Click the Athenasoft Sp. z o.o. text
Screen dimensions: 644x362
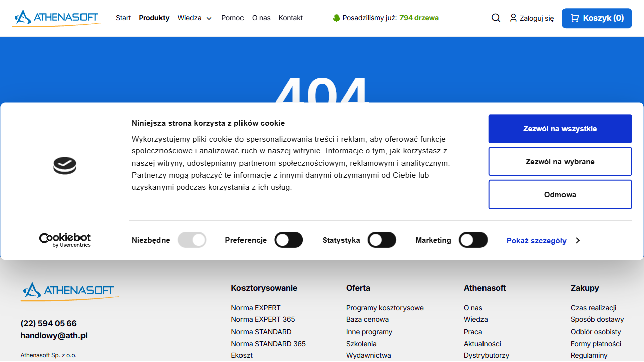point(49,355)
